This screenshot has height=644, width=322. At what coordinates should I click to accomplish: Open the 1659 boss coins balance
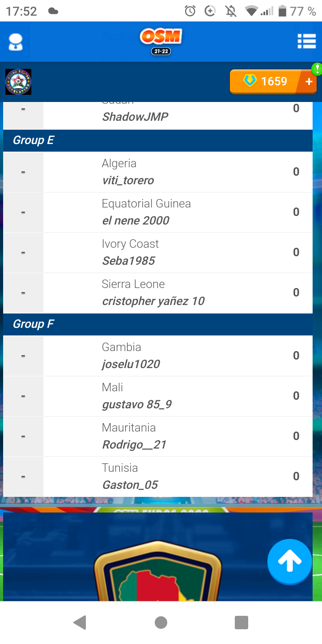tap(266, 81)
